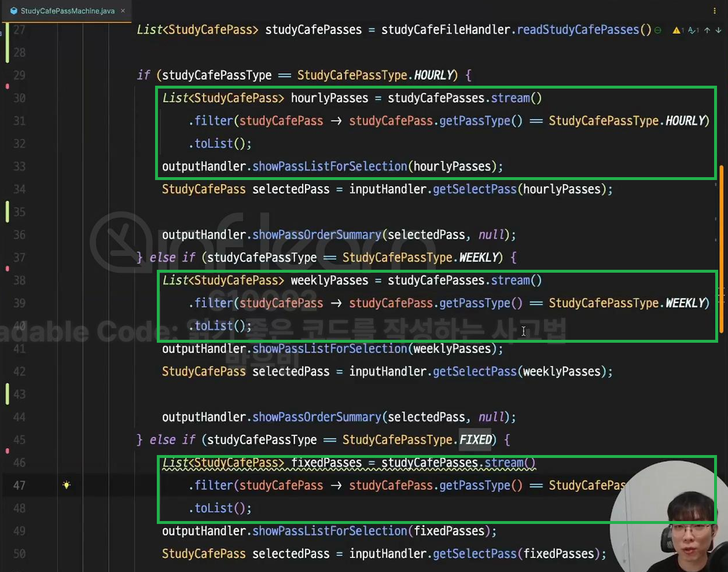Click 'fixedPasses' variable declaration on line 46
Viewport: 728px width, 572px height.
pos(326,463)
